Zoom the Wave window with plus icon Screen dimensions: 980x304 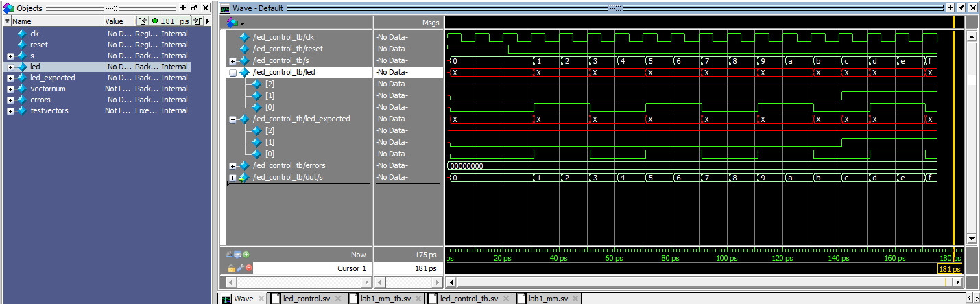[950, 8]
